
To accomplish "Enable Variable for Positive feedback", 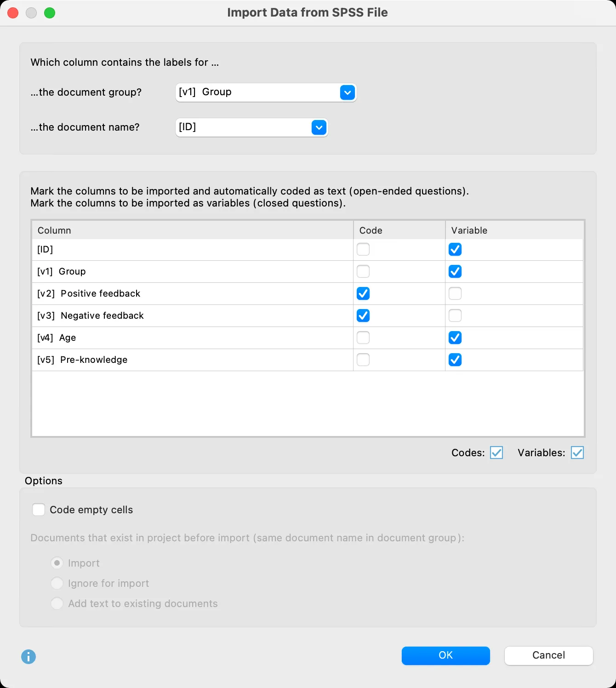I will point(455,293).
